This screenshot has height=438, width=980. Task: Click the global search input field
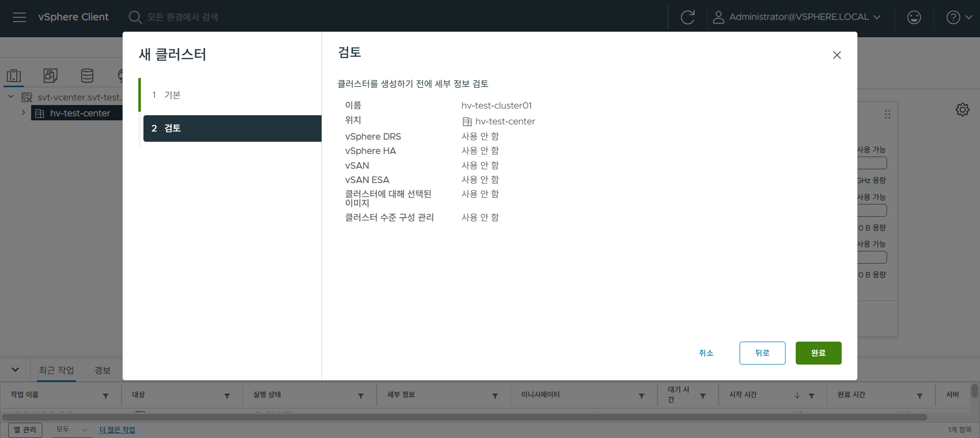click(183, 17)
